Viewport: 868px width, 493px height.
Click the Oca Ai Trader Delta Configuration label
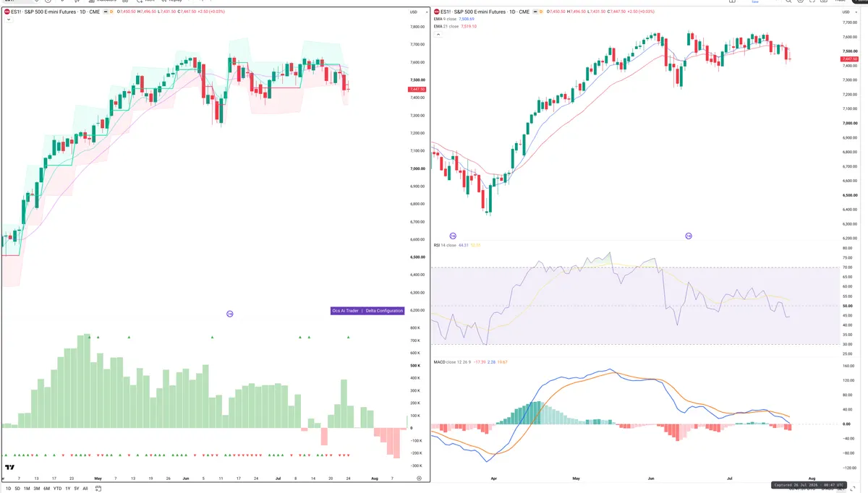tap(367, 311)
